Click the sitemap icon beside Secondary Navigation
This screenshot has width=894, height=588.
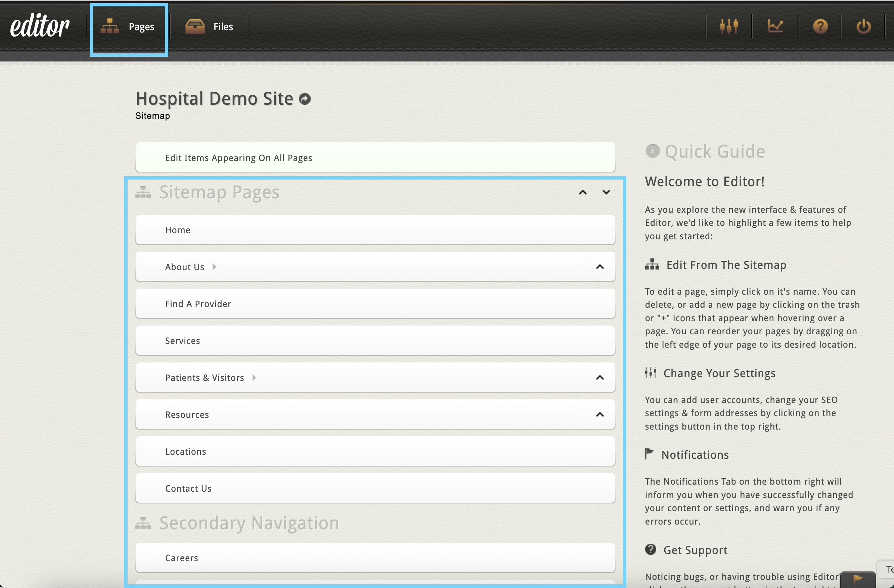click(143, 523)
